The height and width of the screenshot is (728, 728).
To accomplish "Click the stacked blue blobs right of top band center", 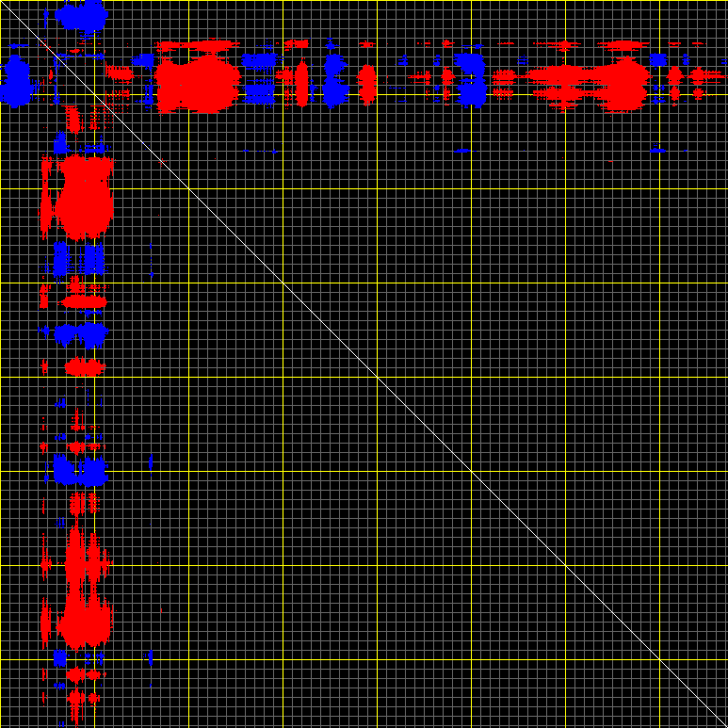I will click(x=469, y=79).
